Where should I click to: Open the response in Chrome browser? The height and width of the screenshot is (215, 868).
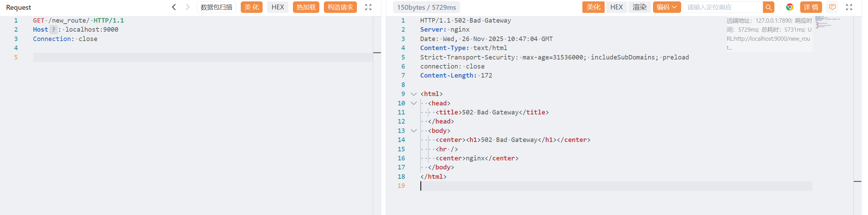pos(790,7)
